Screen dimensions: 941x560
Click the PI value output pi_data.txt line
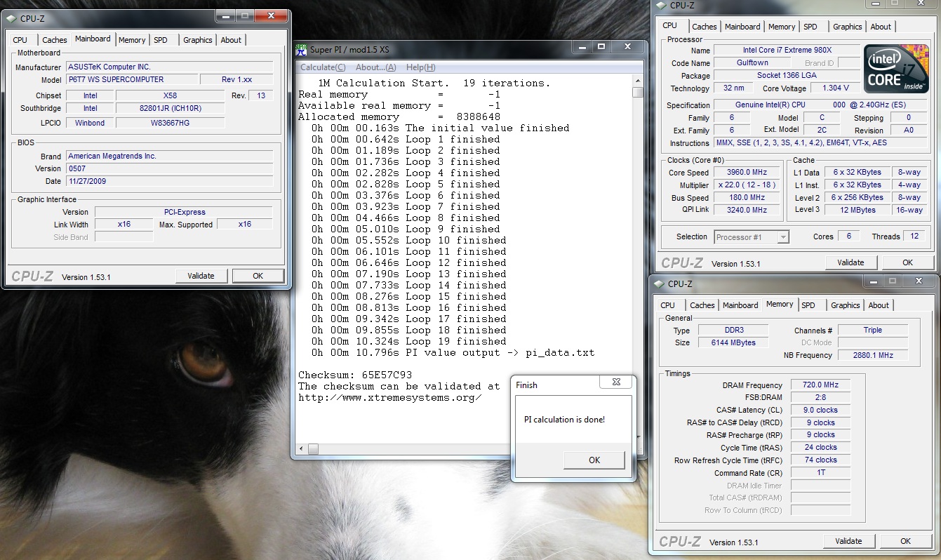click(x=453, y=352)
